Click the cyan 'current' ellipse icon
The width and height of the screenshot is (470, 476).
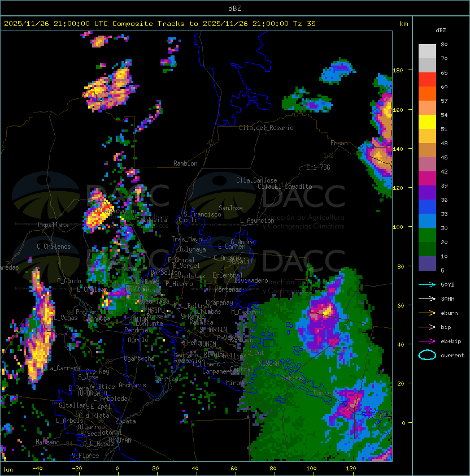[427, 355]
